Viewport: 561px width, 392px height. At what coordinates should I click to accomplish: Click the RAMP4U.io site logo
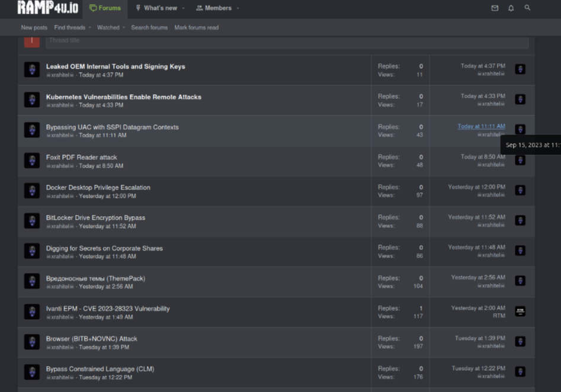tap(47, 8)
